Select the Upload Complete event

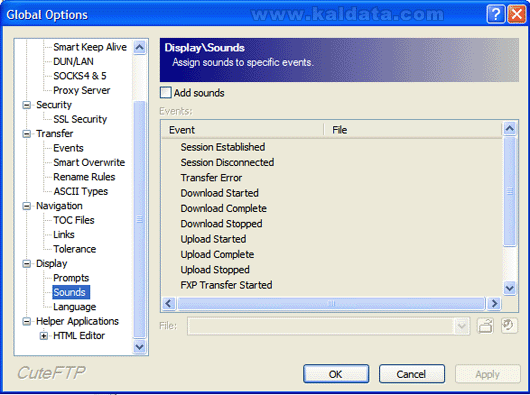point(217,254)
